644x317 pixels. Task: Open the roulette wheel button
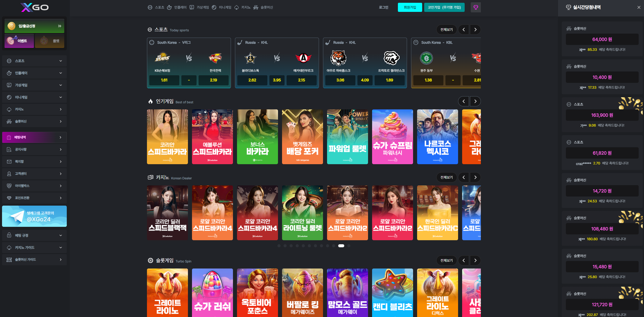click(50, 41)
